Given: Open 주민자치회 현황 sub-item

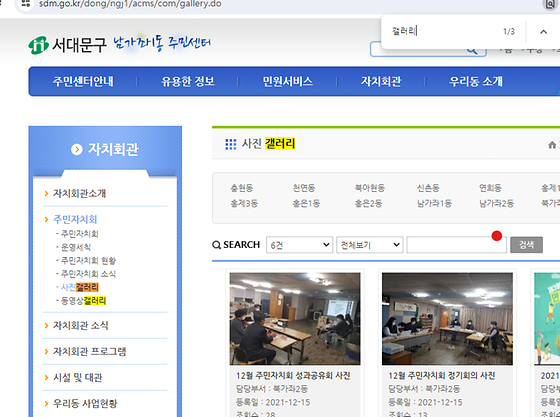Looking at the screenshot, I should point(88,261).
